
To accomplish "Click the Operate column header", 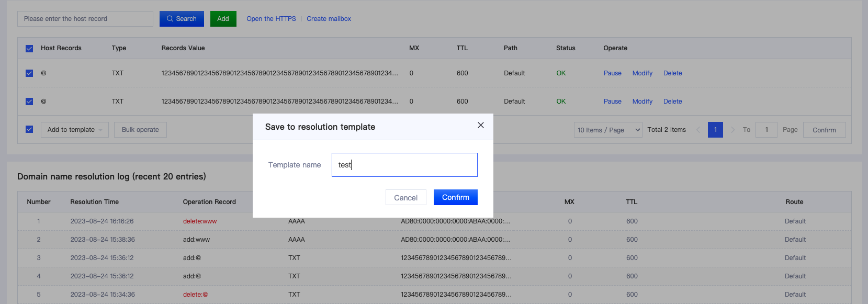I will [x=615, y=48].
